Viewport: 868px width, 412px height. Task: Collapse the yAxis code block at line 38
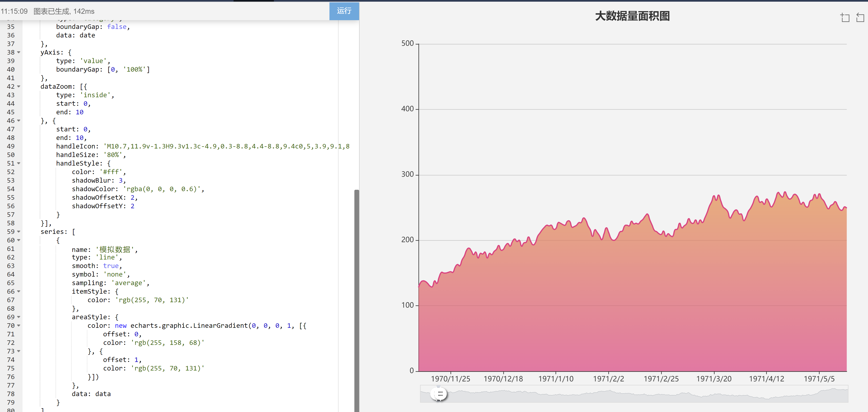pyautogui.click(x=19, y=52)
